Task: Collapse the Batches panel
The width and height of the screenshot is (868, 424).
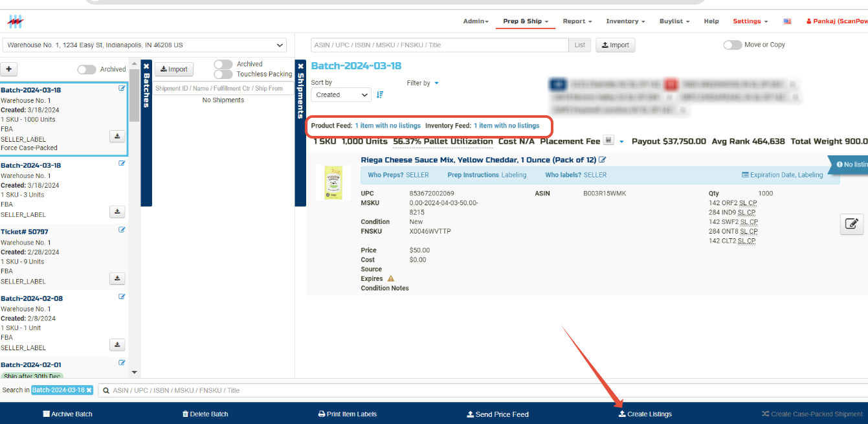Action: 146,67
